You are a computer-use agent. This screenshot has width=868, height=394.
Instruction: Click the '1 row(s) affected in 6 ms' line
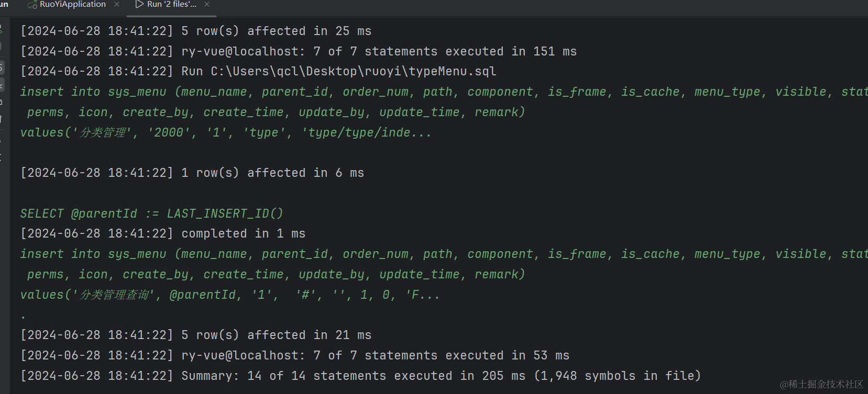point(272,173)
